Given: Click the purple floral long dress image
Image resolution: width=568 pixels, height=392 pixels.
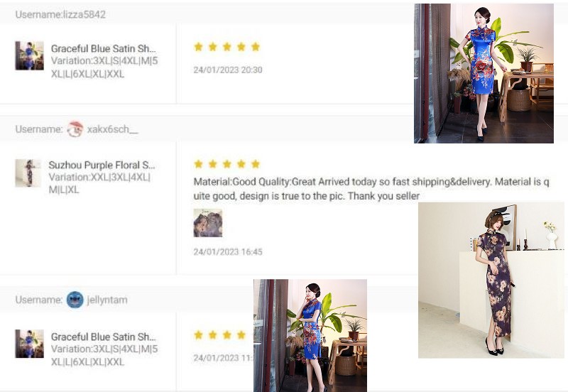Looking at the screenshot, I should coord(491,281).
